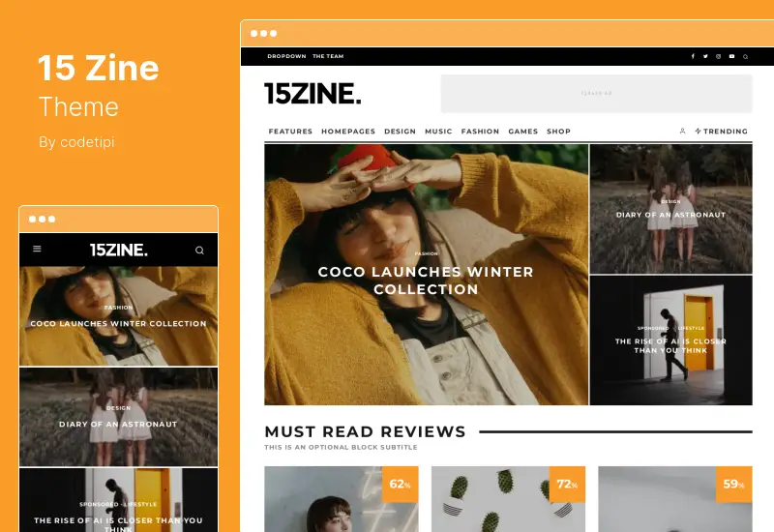Viewport: 774px width, 532px height.
Task: Expand the Features menu
Action: (290, 132)
